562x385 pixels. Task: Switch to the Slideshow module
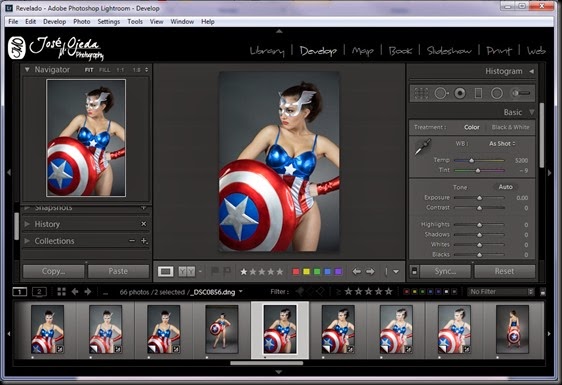click(x=449, y=51)
